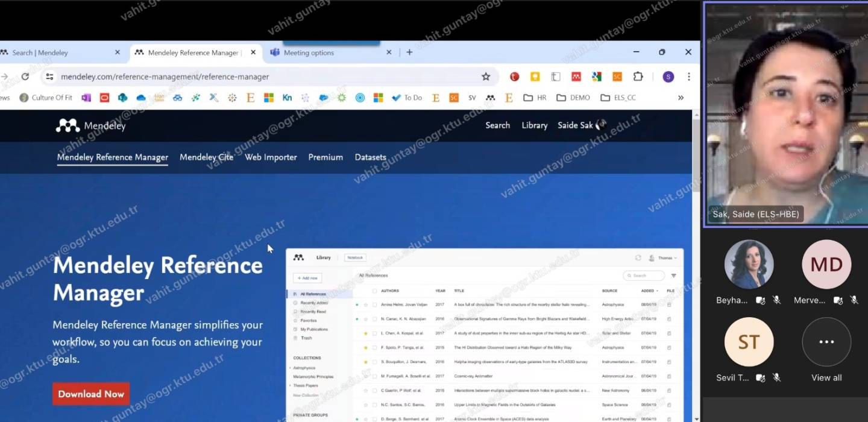This screenshot has width=868, height=422.
Task: Click the red Mendeley Web Importer extension icon
Action: pos(576,77)
